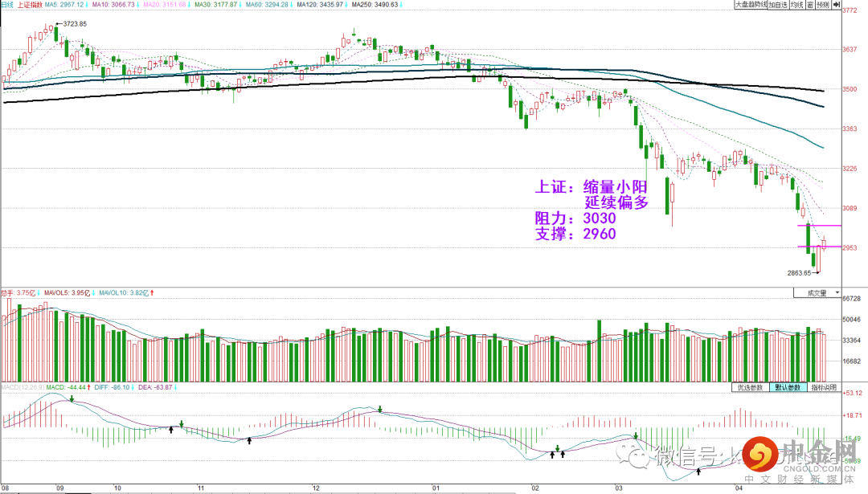
Task: Click the 总手: 3.75亿 volume label
Action: pyautogui.click(x=18, y=292)
